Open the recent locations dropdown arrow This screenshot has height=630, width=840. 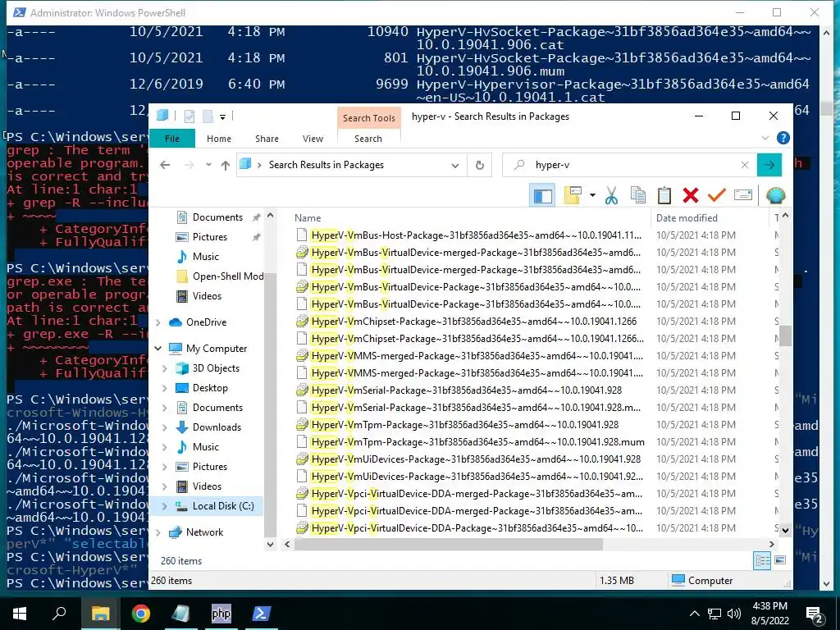[x=208, y=165]
